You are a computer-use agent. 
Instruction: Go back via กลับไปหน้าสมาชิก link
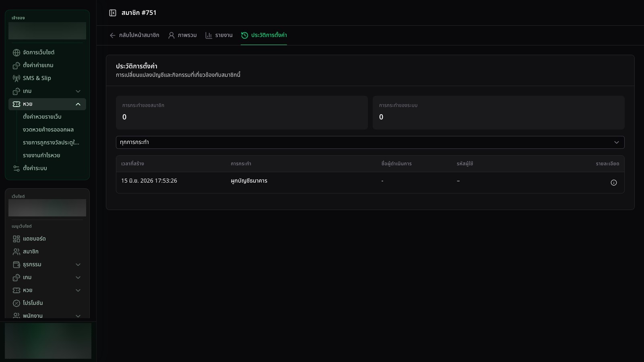tap(134, 35)
